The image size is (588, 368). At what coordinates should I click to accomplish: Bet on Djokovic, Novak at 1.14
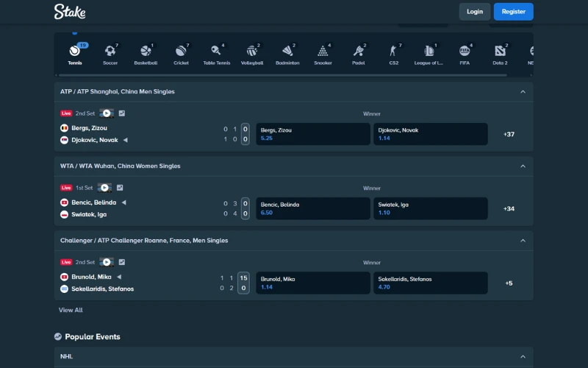pyautogui.click(x=431, y=134)
